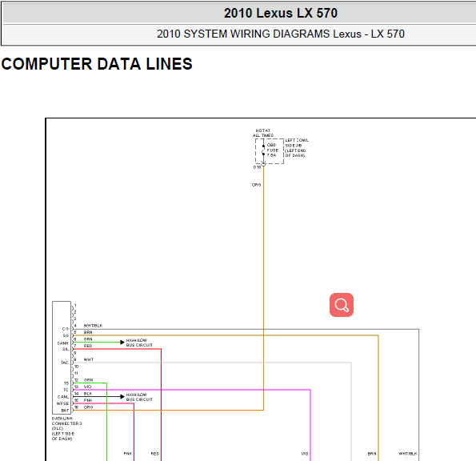Viewport: 476px width, 461px height.
Task: Click the BRN label at pin 5
Action: coord(88,332)
